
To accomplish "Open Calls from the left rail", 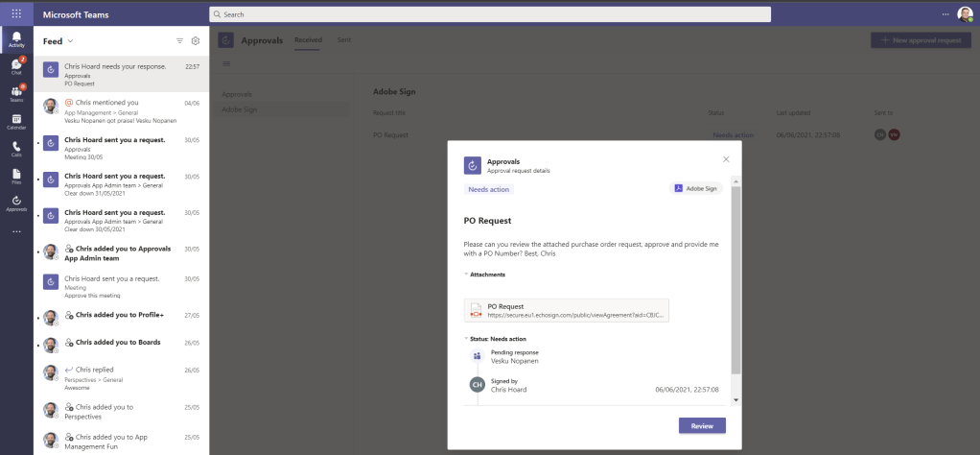I will (x=16, y=148).
